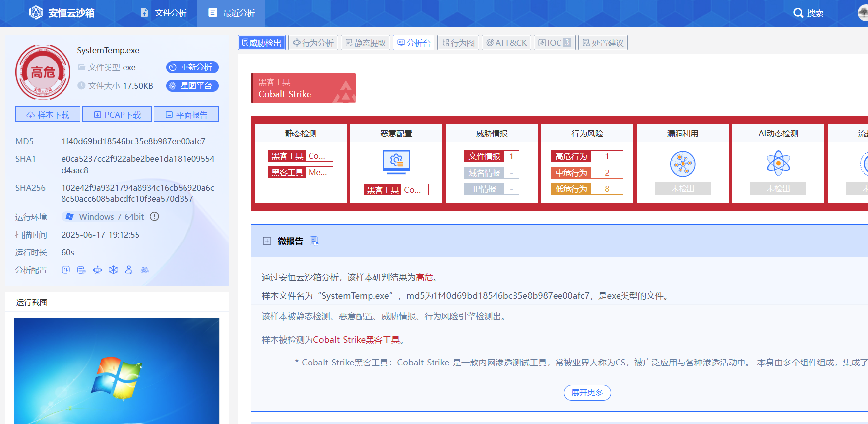Click the AI动态检测 atom icon
Screen dimensions: 868x424
(778, 163)
